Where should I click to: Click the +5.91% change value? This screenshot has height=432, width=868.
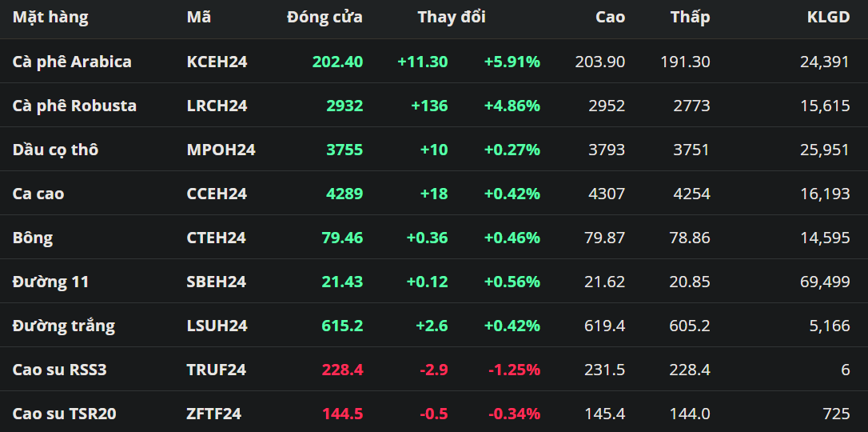point(512,62)
